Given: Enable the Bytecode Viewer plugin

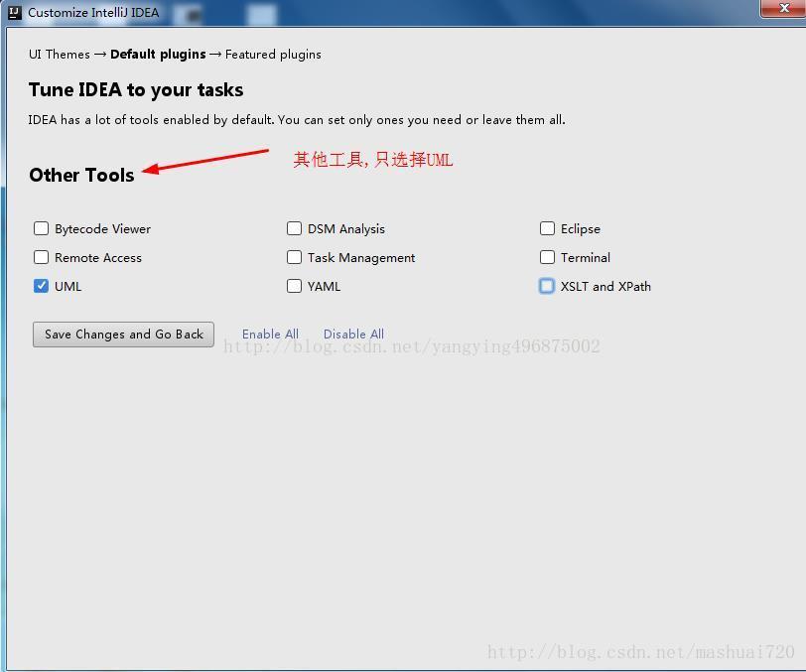Looking at the screenshot, I should pos(41,228).
